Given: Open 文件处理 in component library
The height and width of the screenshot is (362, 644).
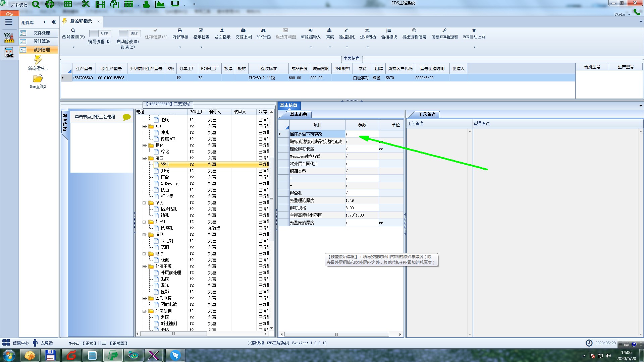Looking at the screenshot, I should (38, 33).
